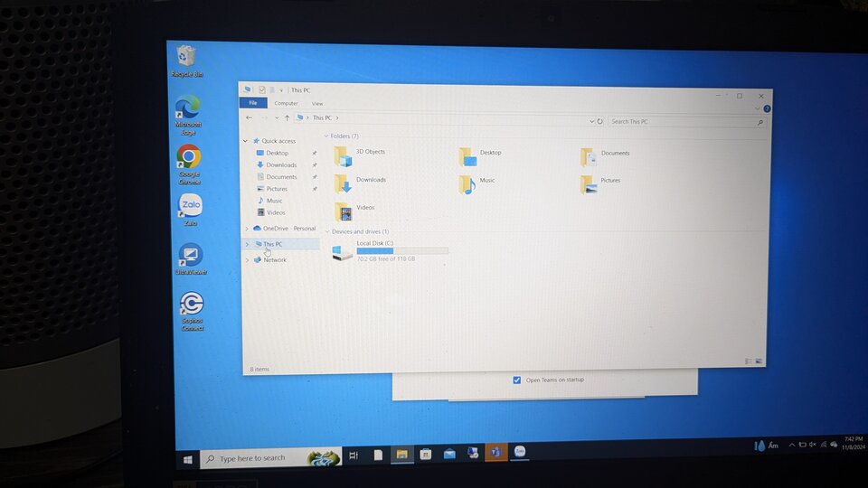Expand the OneDrive - Personal tree node
Screen dimensions: 868x488
tap(247, 229)
